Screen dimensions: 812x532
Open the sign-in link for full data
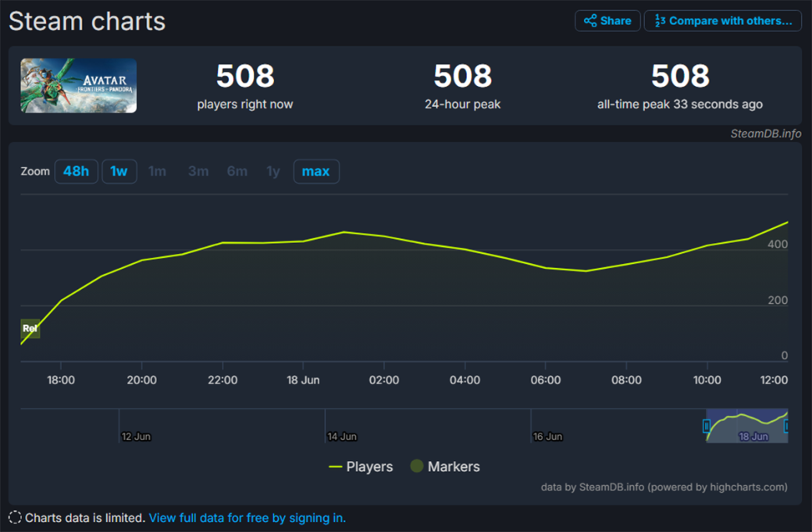(x=248, y=518)
